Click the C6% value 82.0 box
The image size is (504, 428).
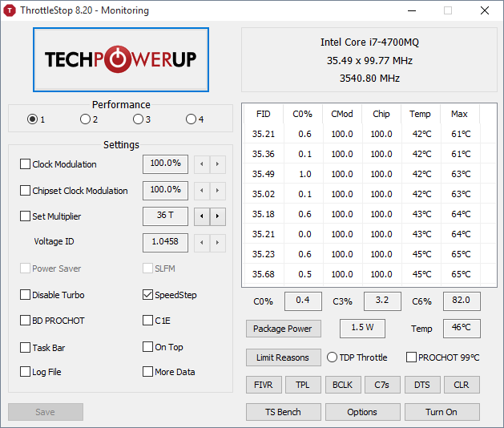462,301
